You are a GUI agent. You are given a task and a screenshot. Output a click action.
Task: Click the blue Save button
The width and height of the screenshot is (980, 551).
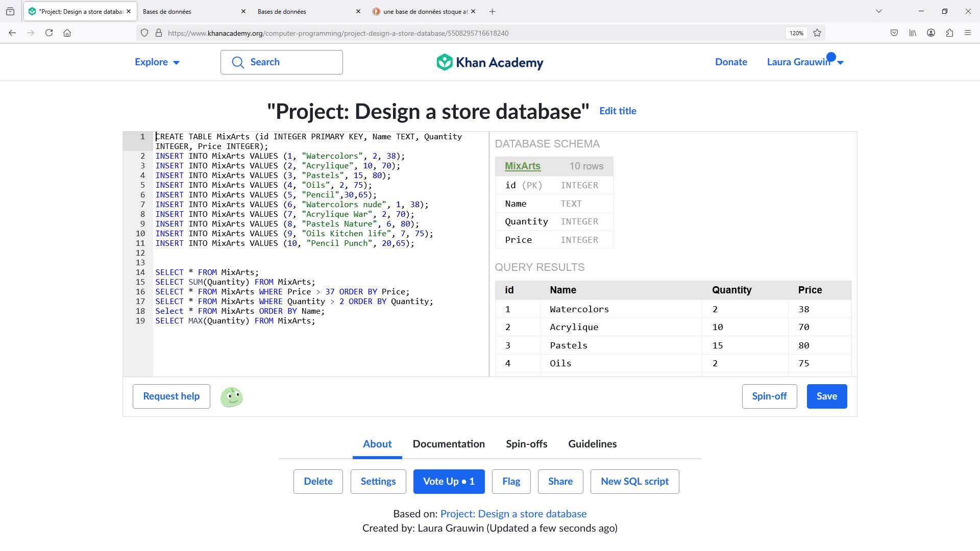point(826,396)
